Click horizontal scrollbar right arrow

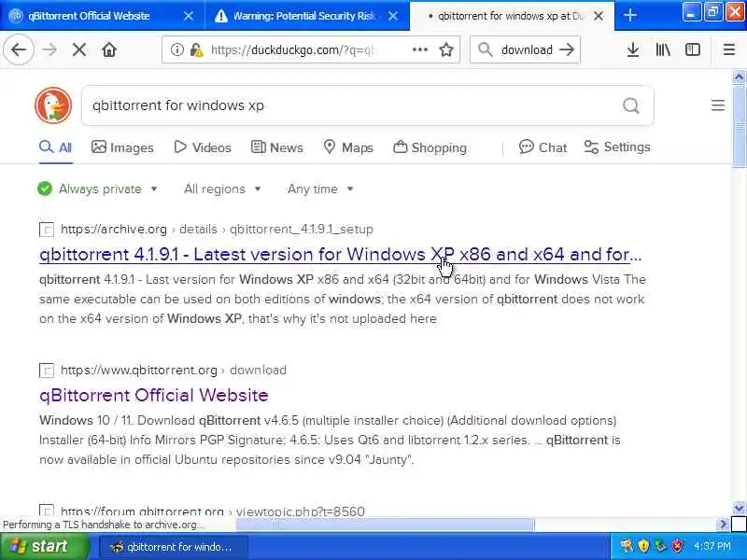point(723,525)
